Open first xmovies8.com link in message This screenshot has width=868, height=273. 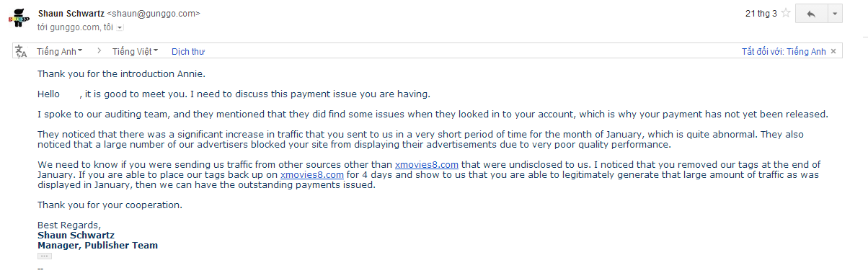[427, 165]
